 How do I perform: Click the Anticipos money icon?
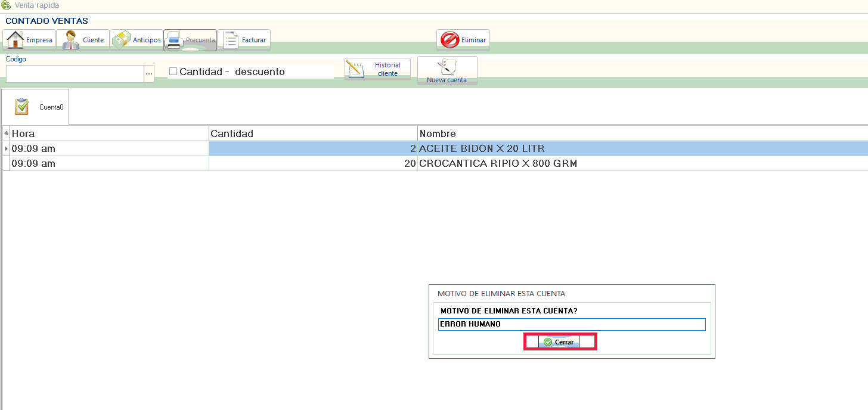[122, 40]
